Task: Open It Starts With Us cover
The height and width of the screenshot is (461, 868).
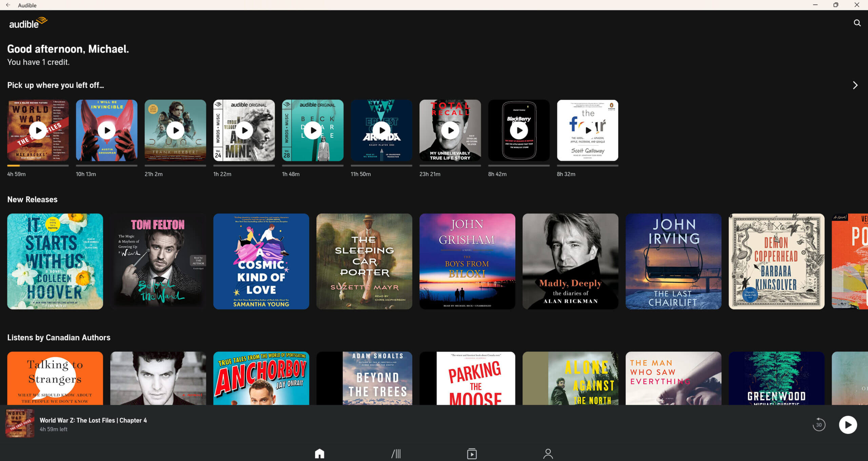Action: pyautogui.click(x=55, y=261)
